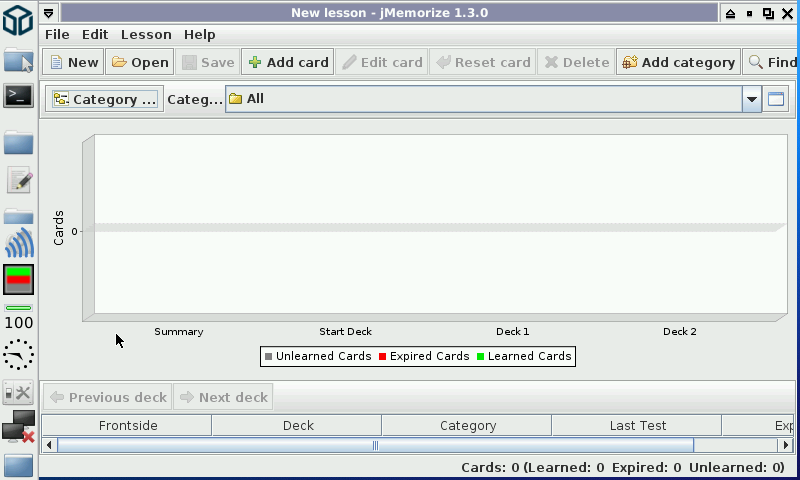Toggle the card table view icon beside category dropdown
This screenshot has width=800, height=480.
(776, 99)
